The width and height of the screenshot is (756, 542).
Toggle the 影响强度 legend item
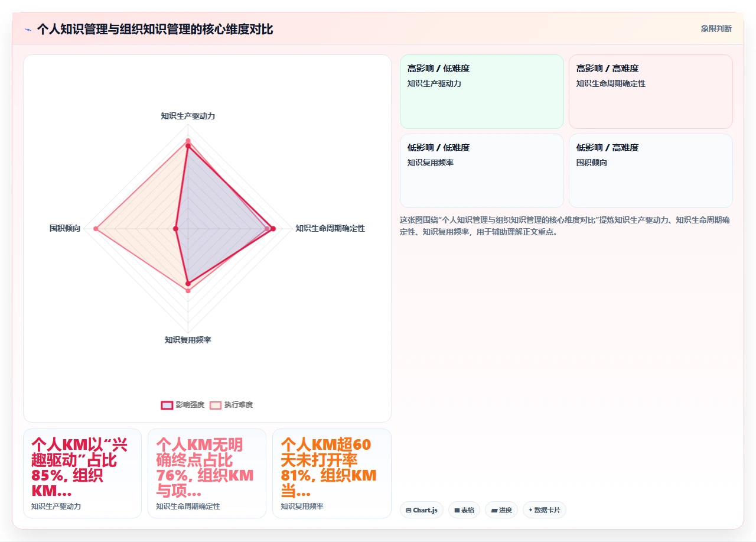tap(183, 405)
